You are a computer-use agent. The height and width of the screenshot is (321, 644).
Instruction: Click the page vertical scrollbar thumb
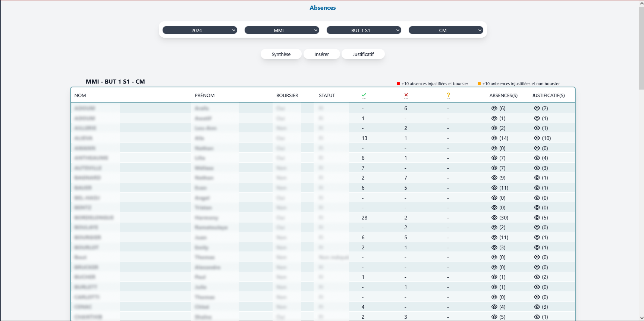pyautogui.click(x=641, y=48)
